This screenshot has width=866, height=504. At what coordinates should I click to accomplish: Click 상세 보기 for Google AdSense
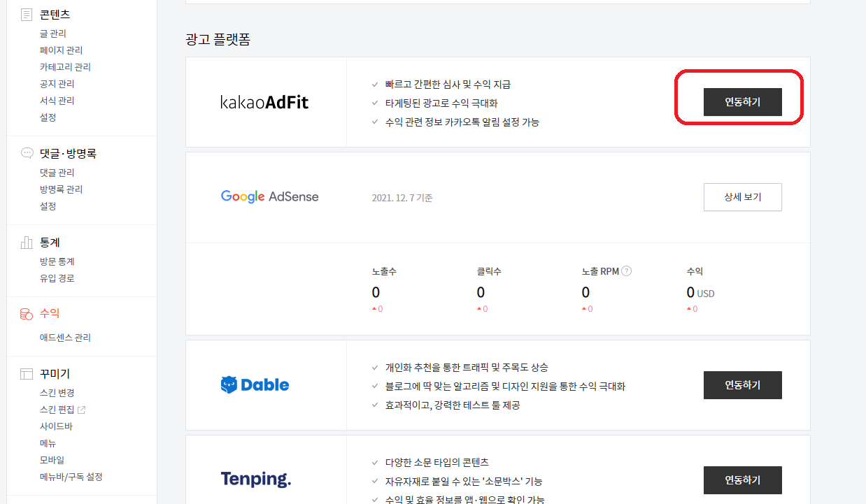click(x=742, y=197)
